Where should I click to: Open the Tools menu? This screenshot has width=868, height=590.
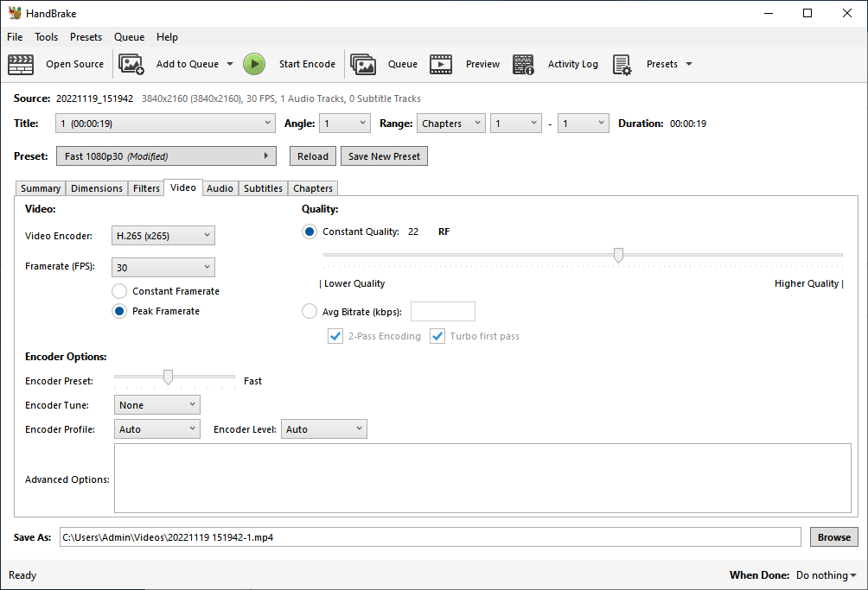(x=46, y=37)
